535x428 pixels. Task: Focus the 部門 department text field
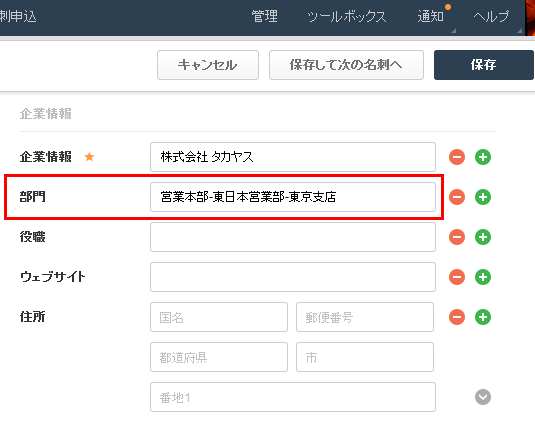(x=293, y=197)
